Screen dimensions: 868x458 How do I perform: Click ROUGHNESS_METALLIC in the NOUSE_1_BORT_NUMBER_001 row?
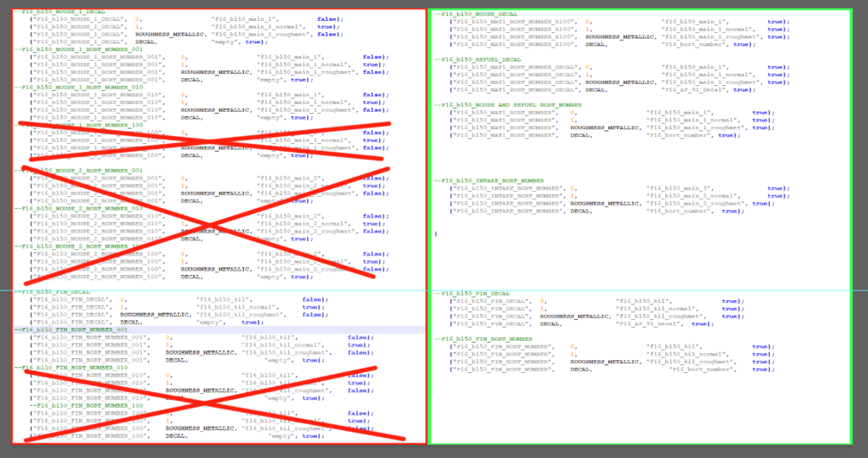pos(215,72)
